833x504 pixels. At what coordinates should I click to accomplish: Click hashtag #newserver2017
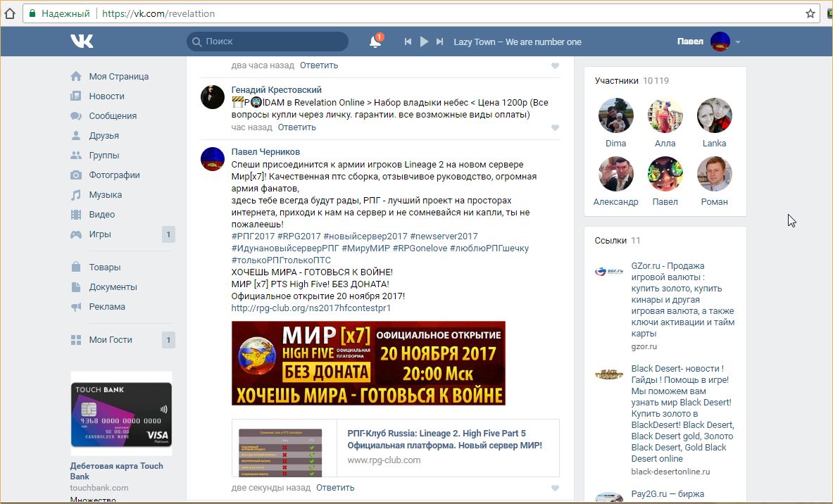(x=444, y=237)
